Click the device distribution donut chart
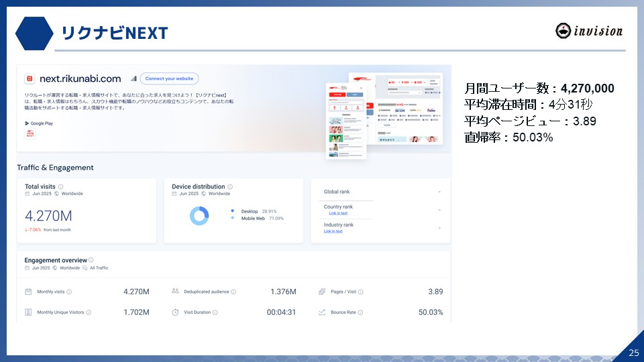The height and width of the screenshot is (362, 644). point(199,215)
